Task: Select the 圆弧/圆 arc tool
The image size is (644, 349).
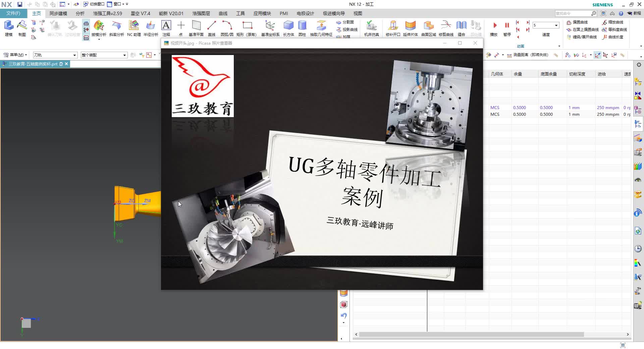Action: click(x=227, y=28)
